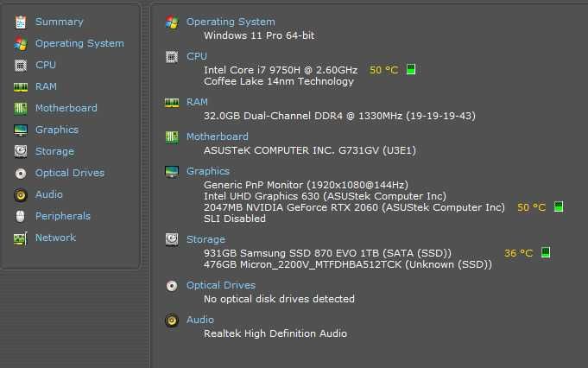Switch to Motherboard in sidebar menu

point(66,108)
